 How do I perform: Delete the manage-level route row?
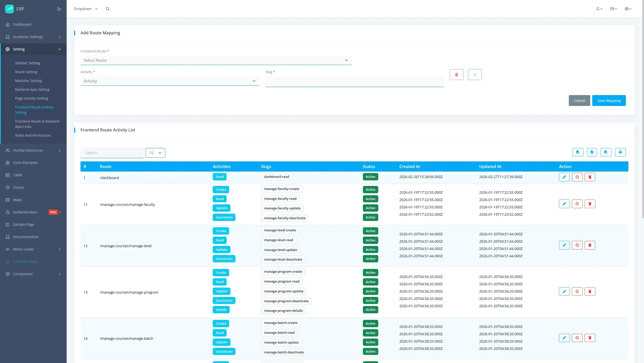[590, 245]
